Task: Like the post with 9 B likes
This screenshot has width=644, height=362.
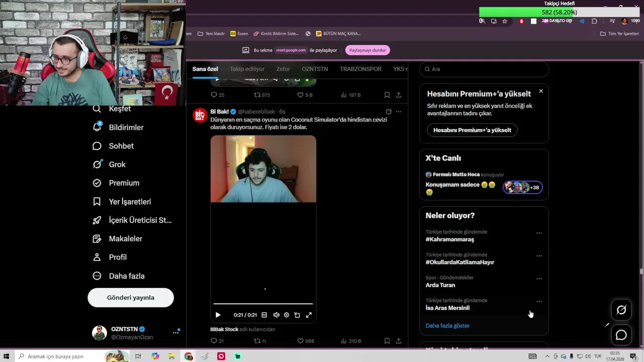Action: pyautogui.click(x=305, y=95)
